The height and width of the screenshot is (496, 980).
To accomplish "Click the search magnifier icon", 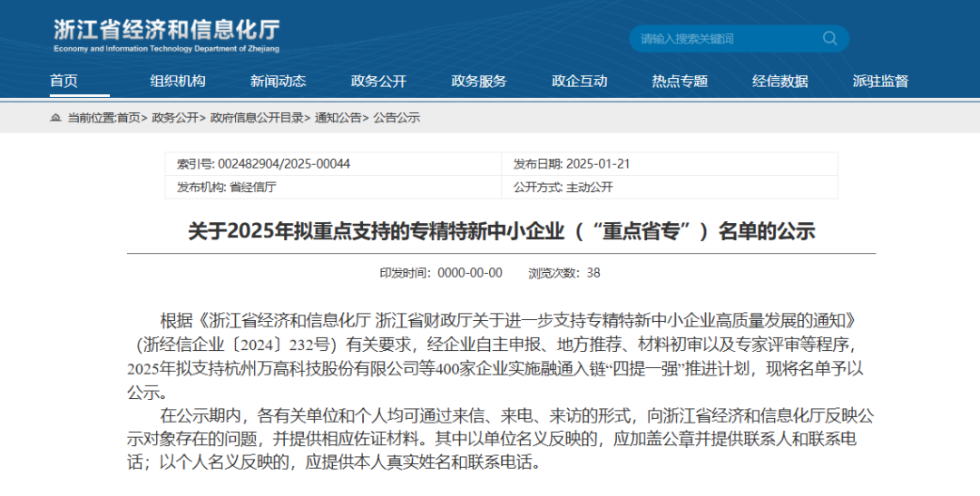I will tap(830, 39).
